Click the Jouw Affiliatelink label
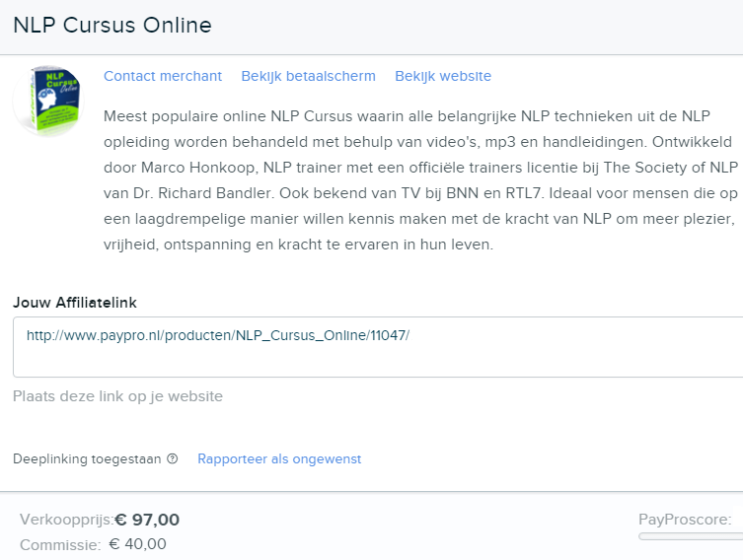Image resolution: width=743 pixels, height=560 pixels. click(x=75, y=303)
